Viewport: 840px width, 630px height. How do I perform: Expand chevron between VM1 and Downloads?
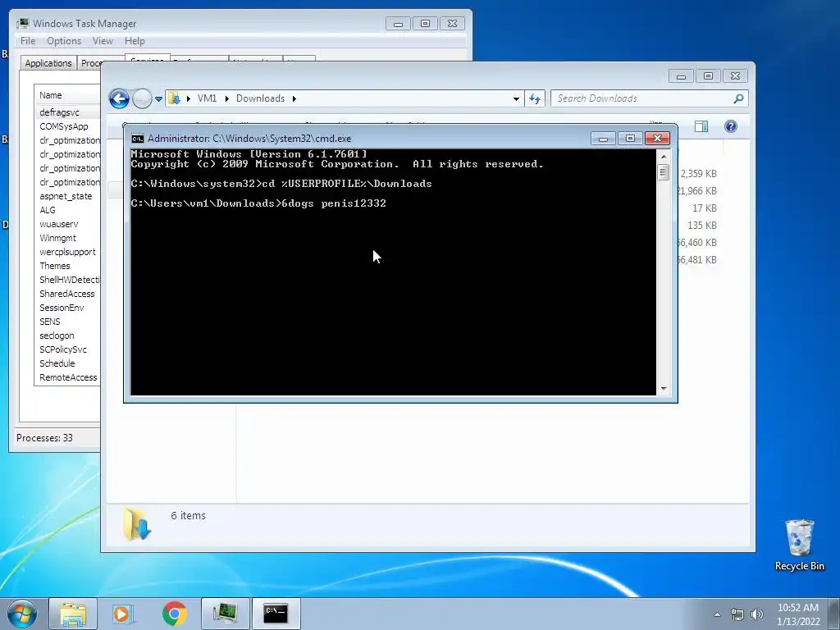coord(227,98)
